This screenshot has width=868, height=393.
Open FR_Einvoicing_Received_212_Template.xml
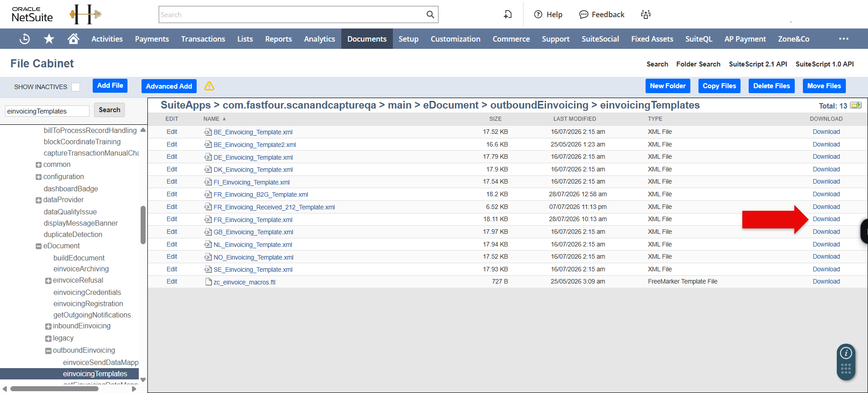click(274, 207)
